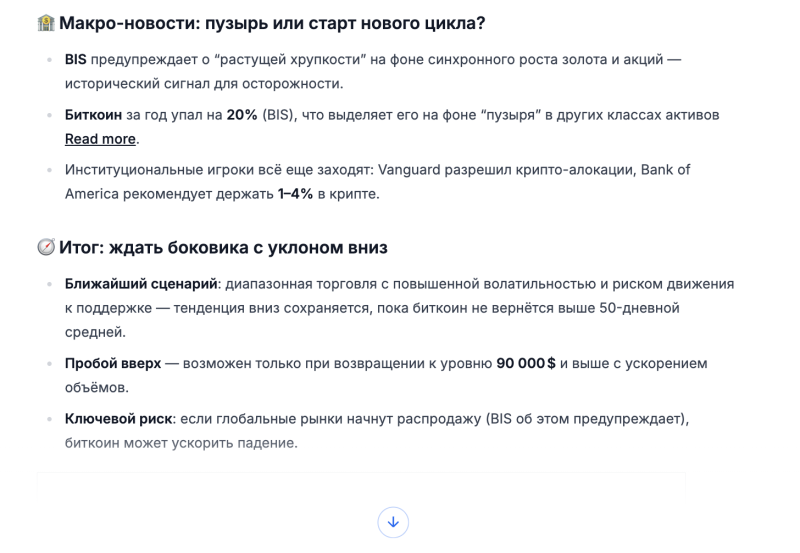This screenshot has width=800, height=553.
Task: Click the bold Ближайший сценарий label
Action: (x=141, y=284)
